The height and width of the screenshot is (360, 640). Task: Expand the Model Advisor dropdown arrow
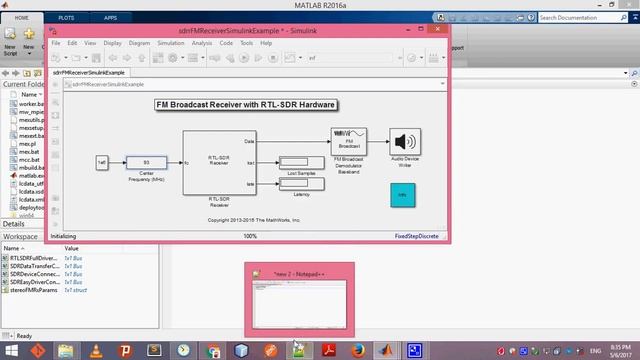(x=421, y=58)
